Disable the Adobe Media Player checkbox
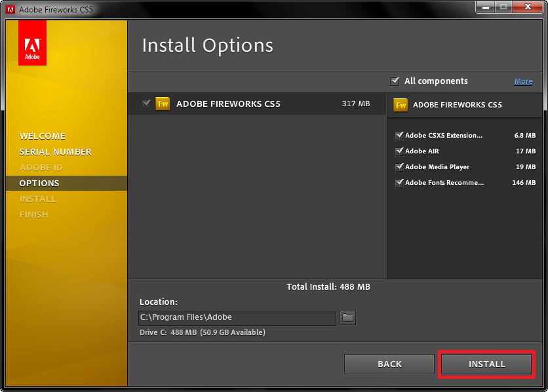Image resolution: width=548 pixels, height=392 pixels. (x=399, y=167)
